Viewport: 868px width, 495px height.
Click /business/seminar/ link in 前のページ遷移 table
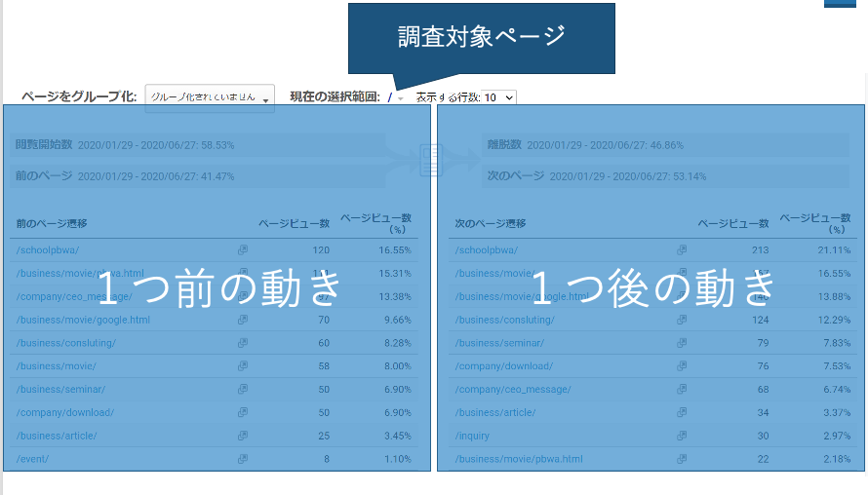[x=60, y=390]
